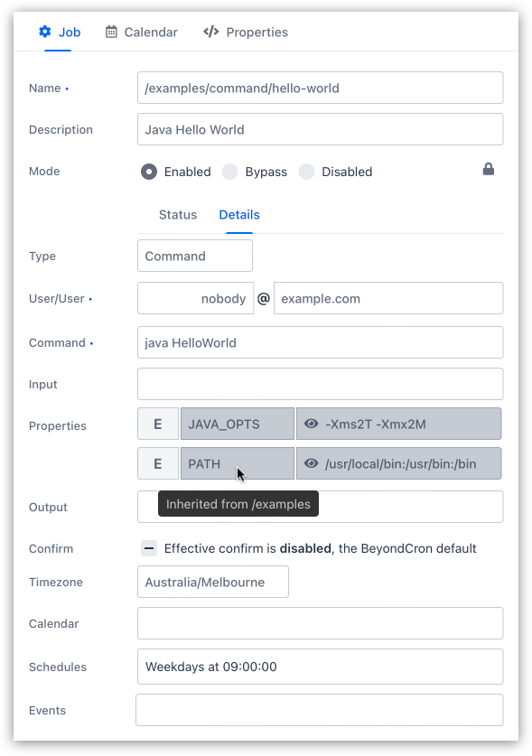Click E badge next to JAVA_OPTS
The image size is (532, 756).
(x=158, y=424)
